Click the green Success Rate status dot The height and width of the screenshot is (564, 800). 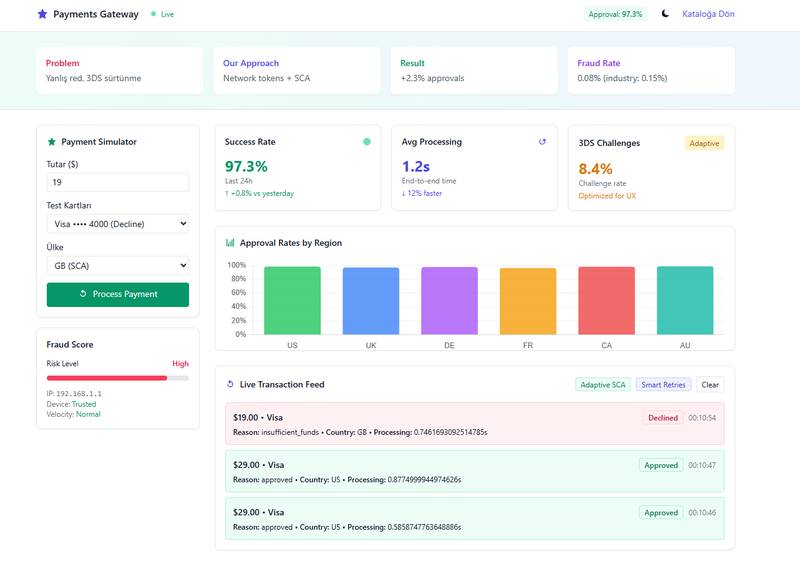pyautogui.click(x=366, y=142)
